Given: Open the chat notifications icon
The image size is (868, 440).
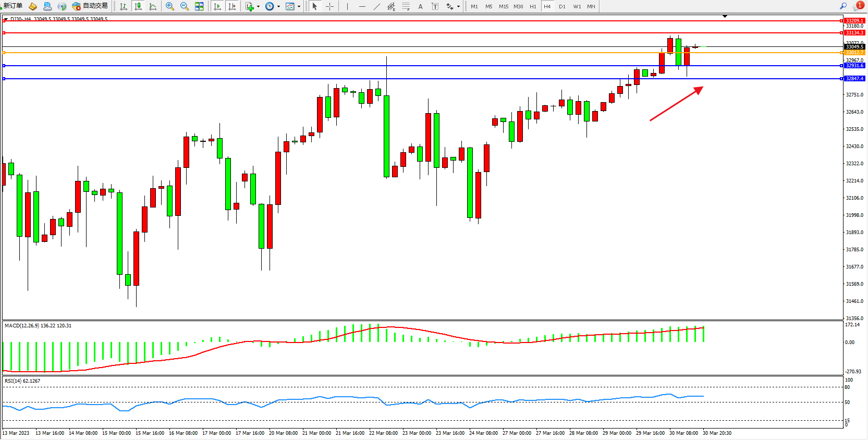Looking at the screenshot, I should click(x=858, y=6).
